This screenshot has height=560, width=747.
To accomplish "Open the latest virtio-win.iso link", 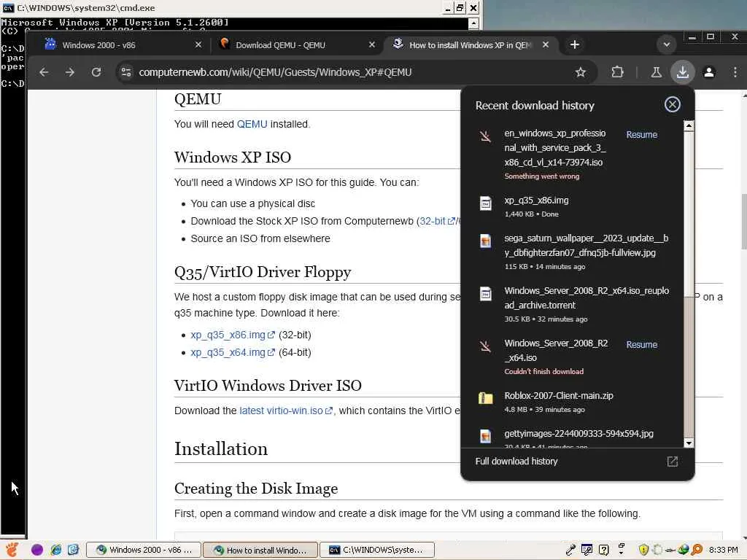I will tap(286, 411).
